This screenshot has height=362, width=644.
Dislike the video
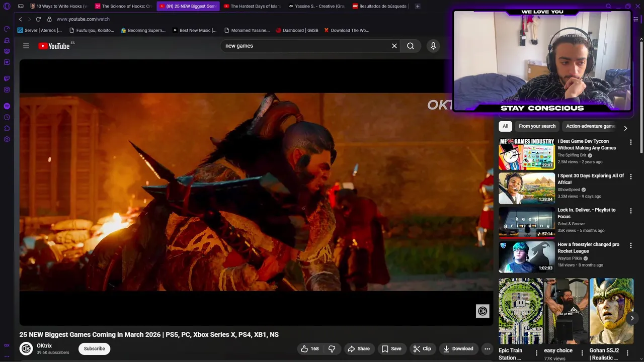[332, 348]
